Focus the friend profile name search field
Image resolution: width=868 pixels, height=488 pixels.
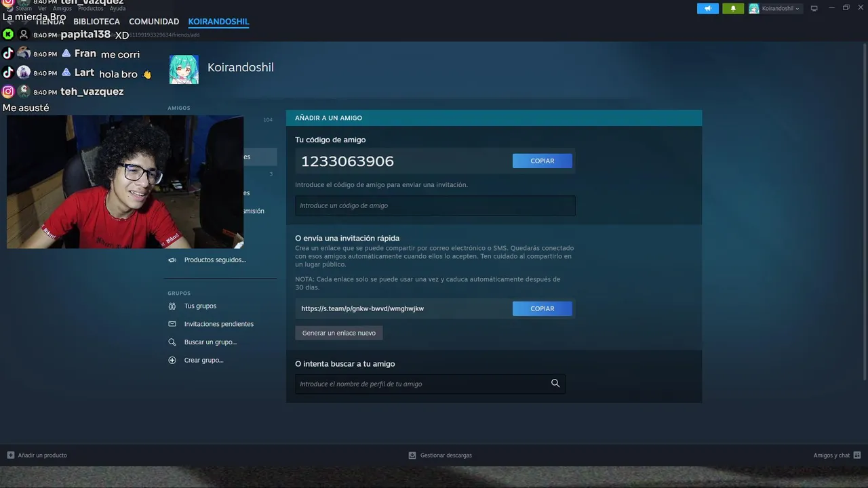click(x=430, y=384)
